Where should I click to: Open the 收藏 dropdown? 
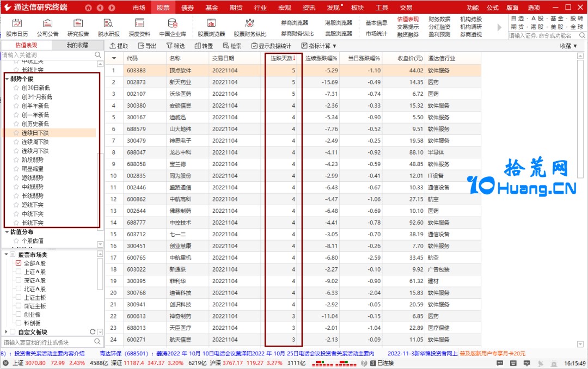(x=568, y=46)
